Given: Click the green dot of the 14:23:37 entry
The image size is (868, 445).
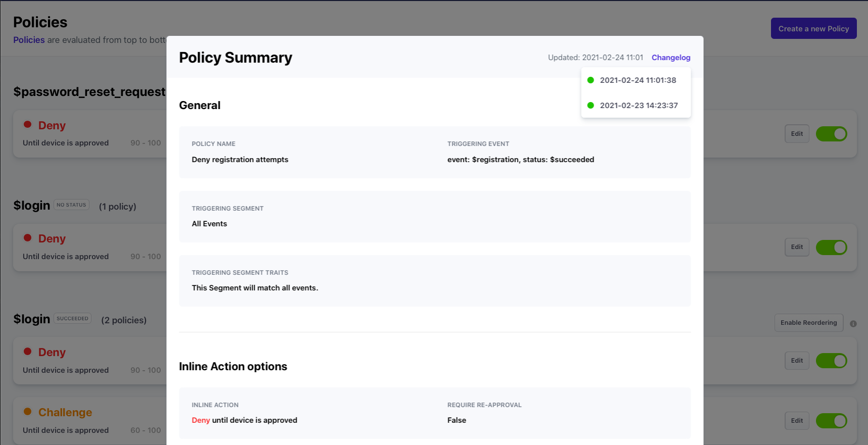Looking at the screenshot, I should pyautogui.click(x=591, y=106).
